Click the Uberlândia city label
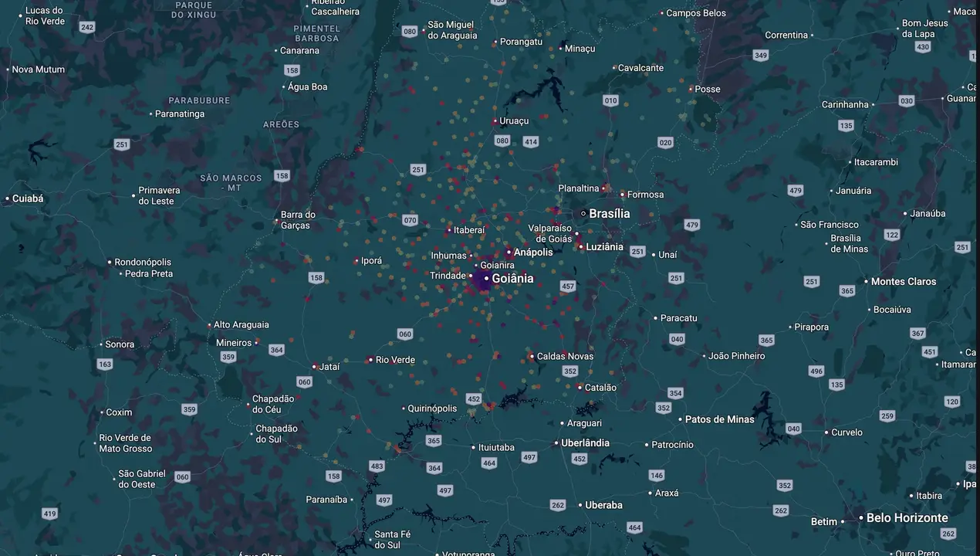The image size is (980, 556). click(x=585, y=443)
